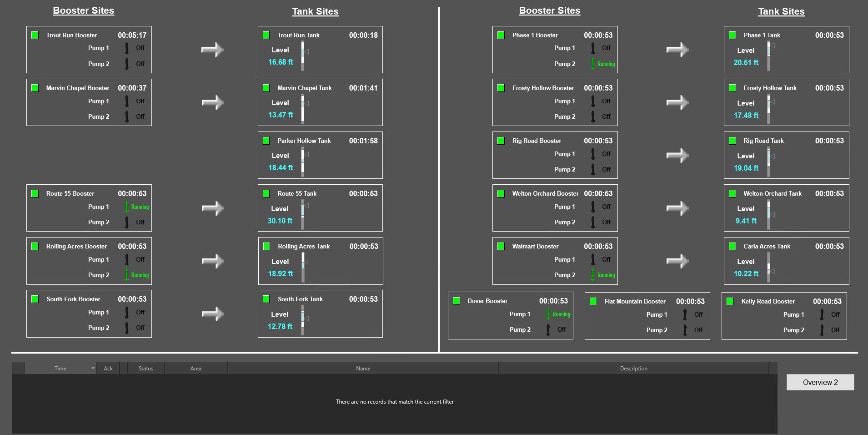Viewport: 868px width, 435px height.
Task: Toggle Pump 1 switch on Flat Mountain Booster
Action: [686, 314]
